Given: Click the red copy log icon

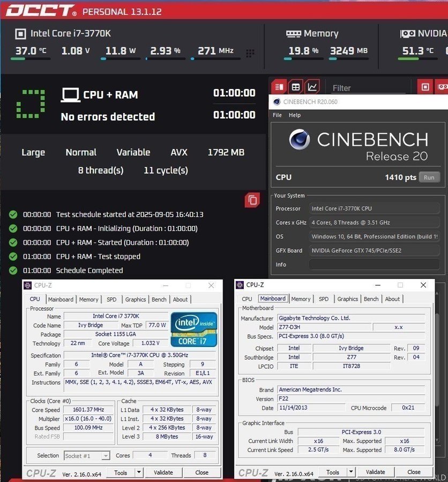Looking at the screenshot, I should coord(252,200).
